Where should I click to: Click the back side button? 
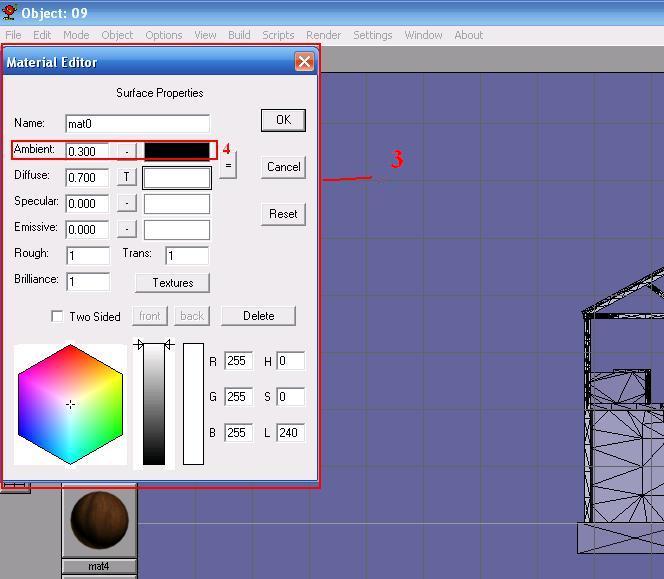192,316
